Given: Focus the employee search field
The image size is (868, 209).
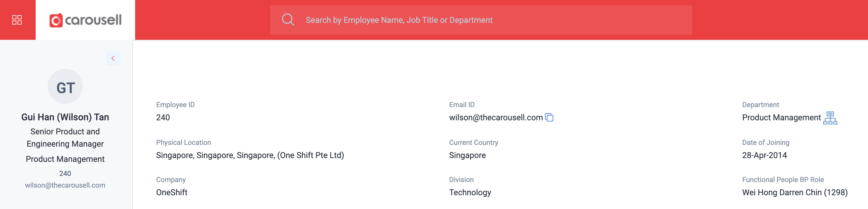Looking at the screenshot, I should (x=481, y=20).
